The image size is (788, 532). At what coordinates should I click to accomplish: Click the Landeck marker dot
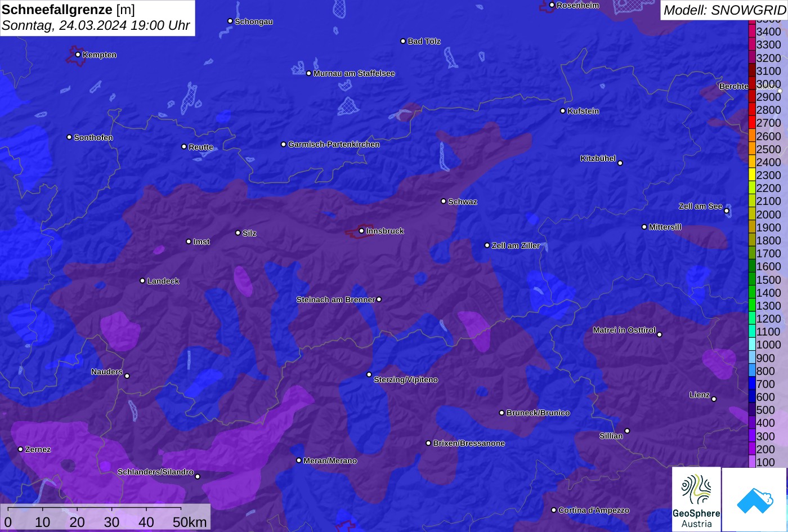click(x=142, y=280)
